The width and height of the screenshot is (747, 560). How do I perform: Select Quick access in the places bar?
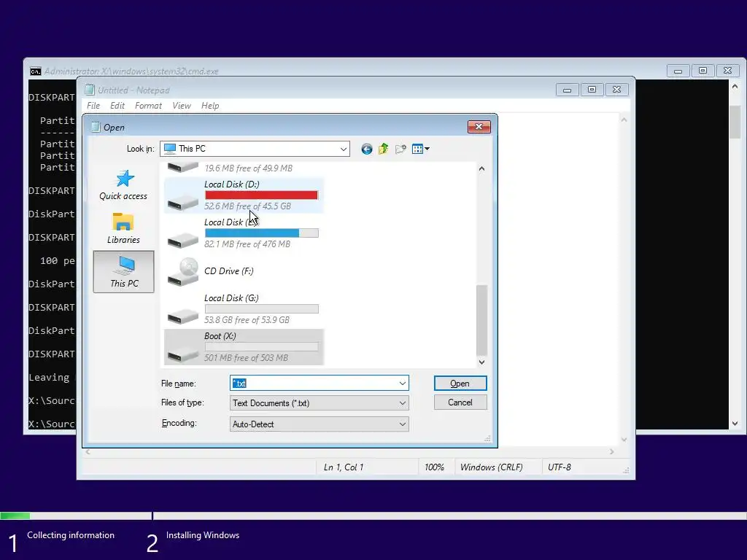point(123,185)
